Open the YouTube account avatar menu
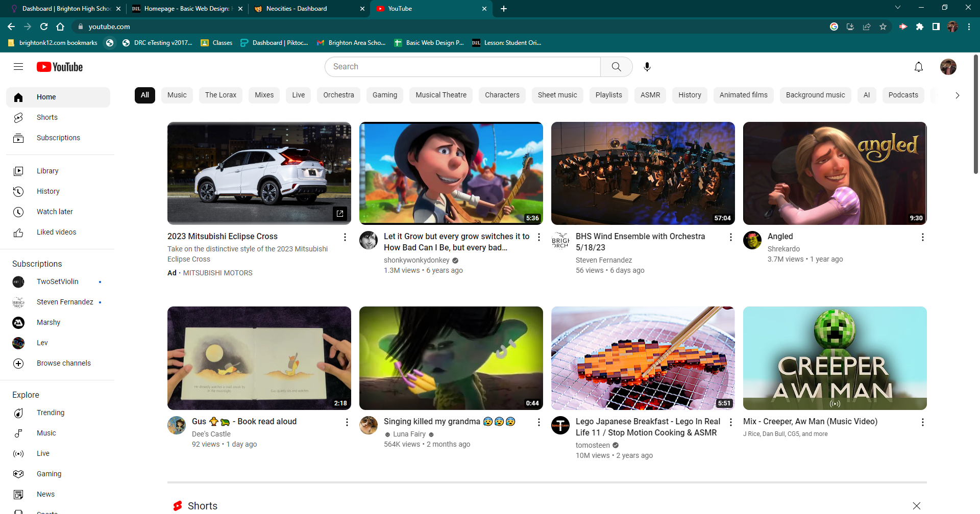The height and width of the screenshot is (514, 980). click(x=948, y=67)
